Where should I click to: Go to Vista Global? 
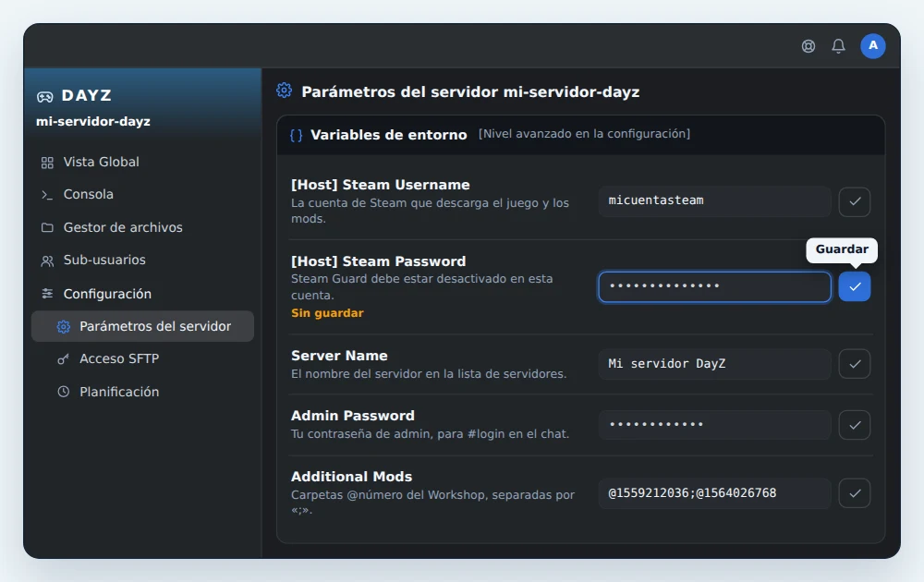point(142,162)
